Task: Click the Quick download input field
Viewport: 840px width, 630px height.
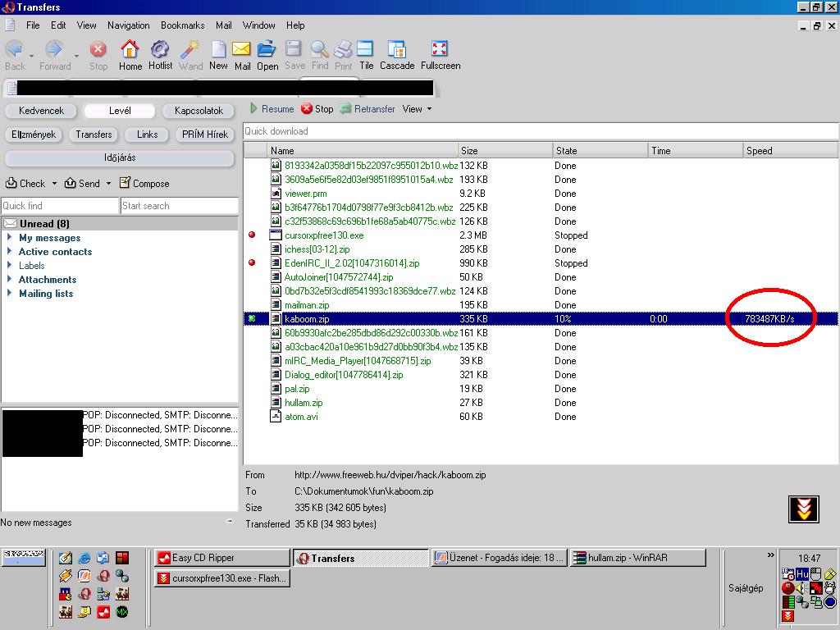Action: pyautogui.click(x=540, y=131)
